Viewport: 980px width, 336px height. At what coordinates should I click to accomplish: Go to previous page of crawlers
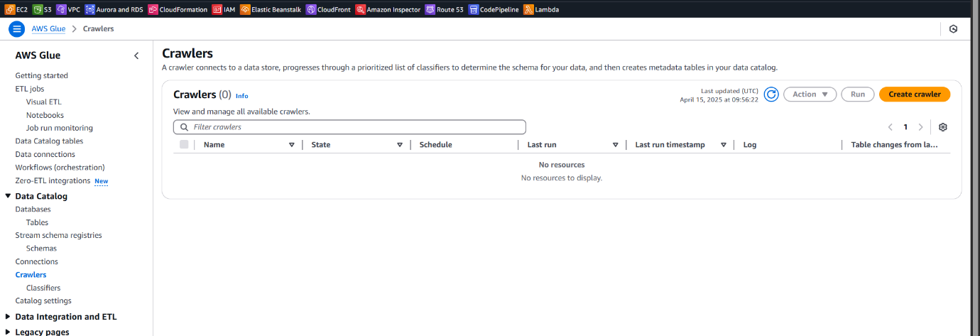pyautogui.click(x=890, y=127)
